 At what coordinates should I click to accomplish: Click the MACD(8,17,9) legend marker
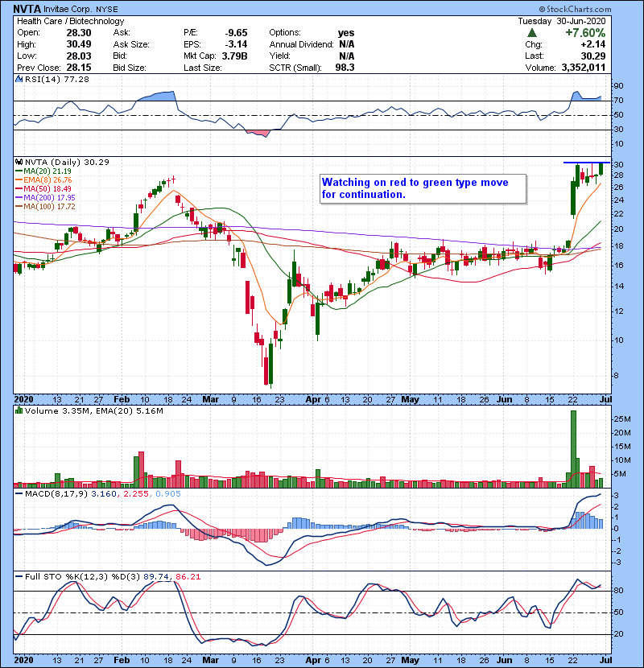19,493
